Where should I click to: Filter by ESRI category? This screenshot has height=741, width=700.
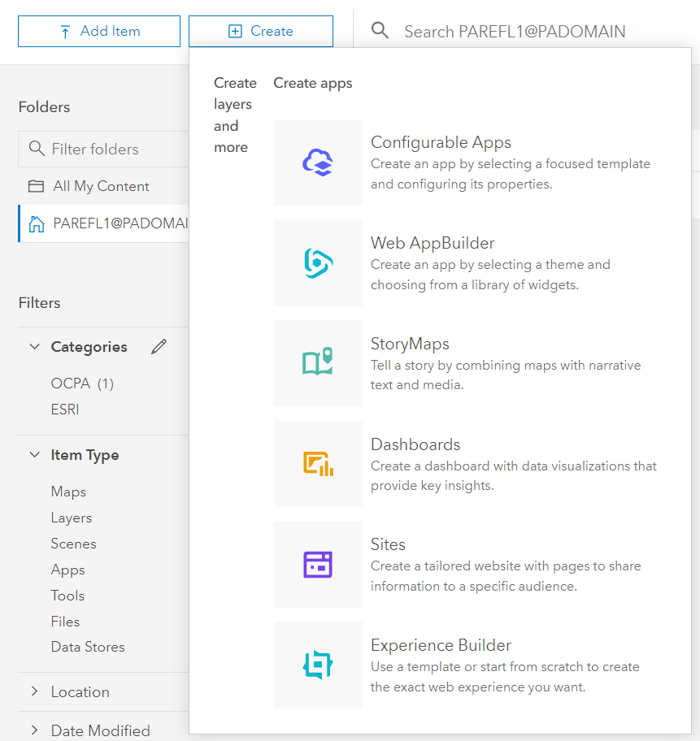pyautogui.click(x=65, y=409)
